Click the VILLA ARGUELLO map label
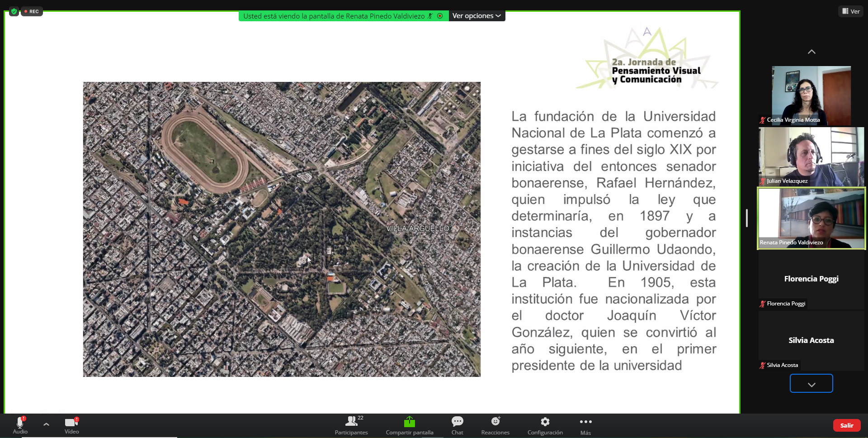This screenshot has width=868, height=438. click(418, 229)
